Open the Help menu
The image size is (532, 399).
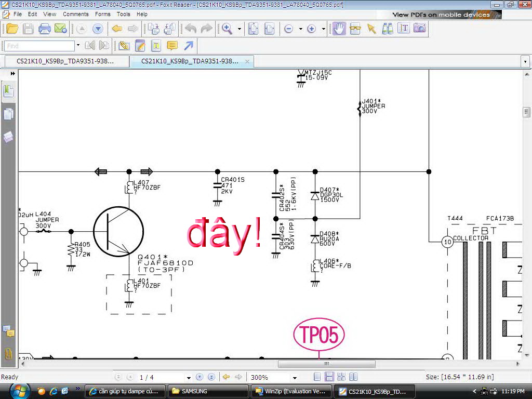click(x=142, y=14)
